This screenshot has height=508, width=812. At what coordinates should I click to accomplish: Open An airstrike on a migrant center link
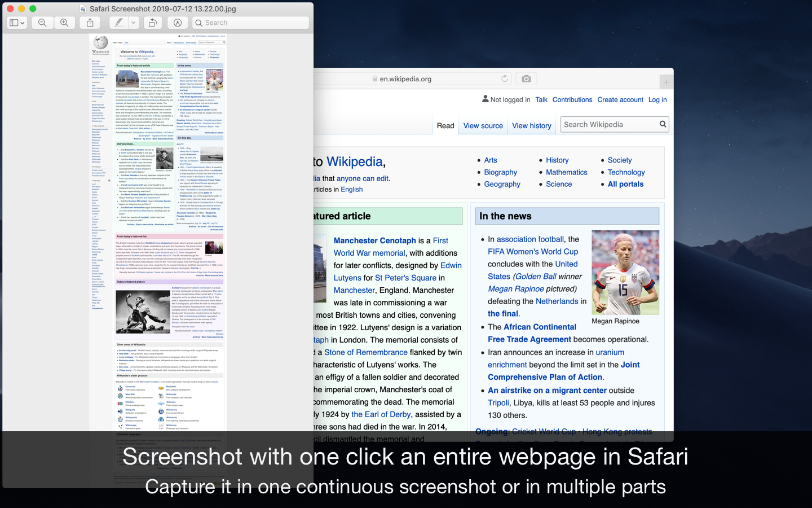point(548,391)
